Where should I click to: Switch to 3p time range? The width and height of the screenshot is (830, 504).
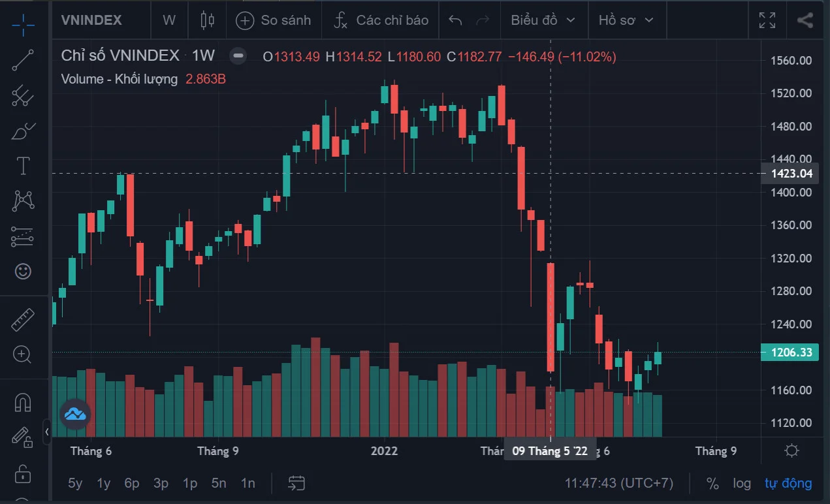[161, 484]
